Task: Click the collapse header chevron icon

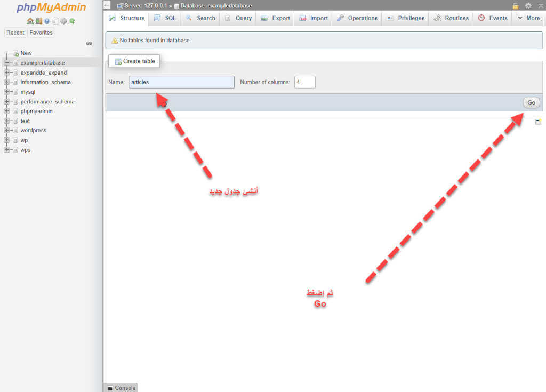Action: click(x=541, y=6)
